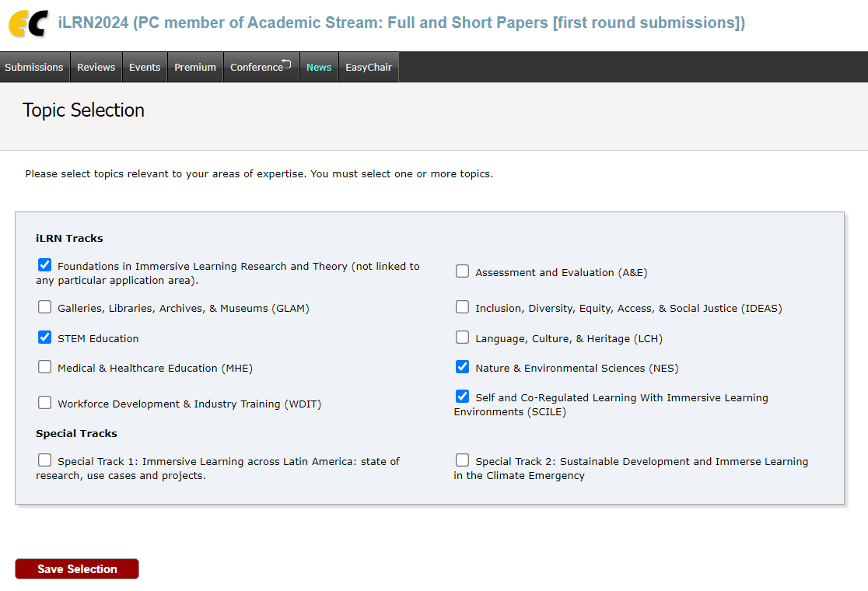
Task: Open the Submissions menu
Action: coord(34,68)
